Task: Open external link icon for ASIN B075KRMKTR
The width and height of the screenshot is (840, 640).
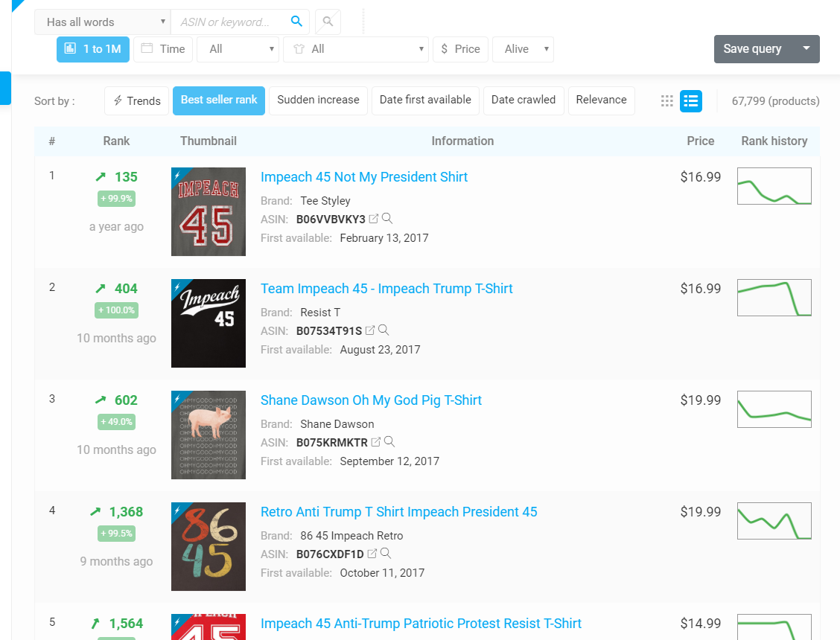Action: click(375, 442)
